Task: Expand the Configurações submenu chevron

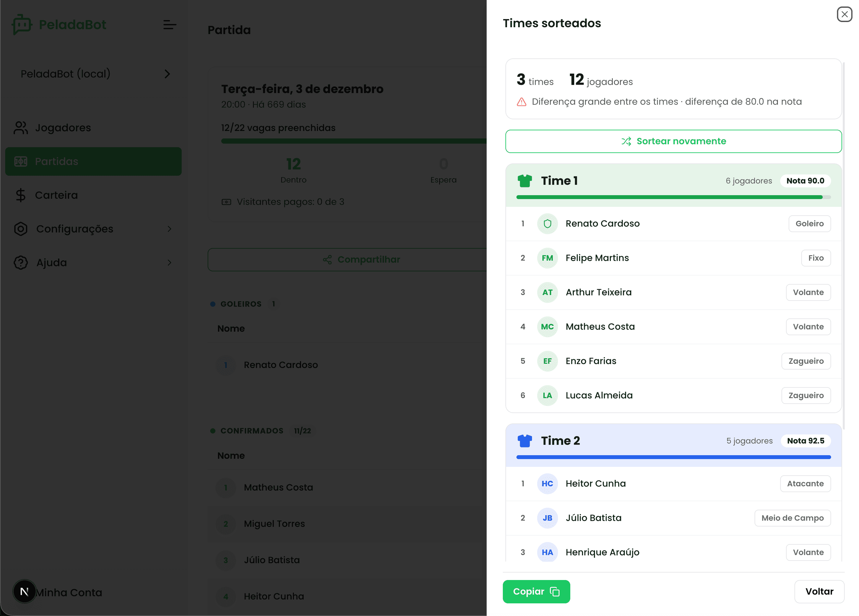Action: (x=169, y=229)
